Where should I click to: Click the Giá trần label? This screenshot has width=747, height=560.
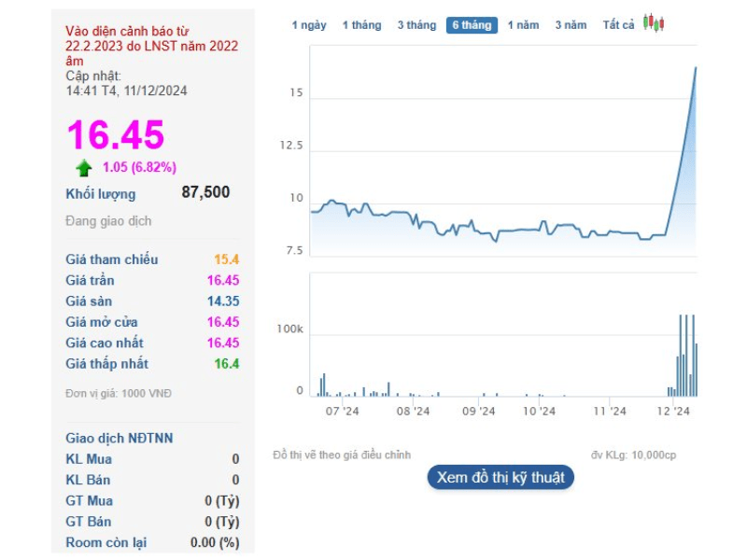point(90,280)
